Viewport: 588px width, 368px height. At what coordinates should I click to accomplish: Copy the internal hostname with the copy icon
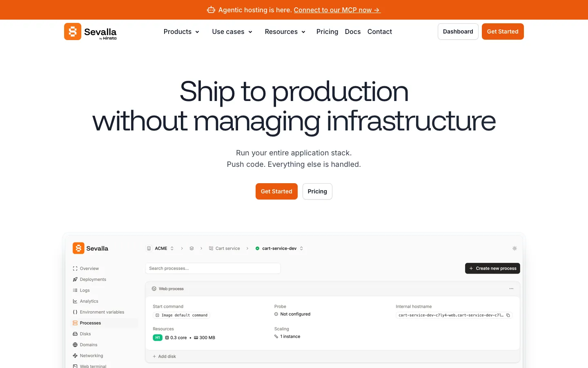click(508, 315)
